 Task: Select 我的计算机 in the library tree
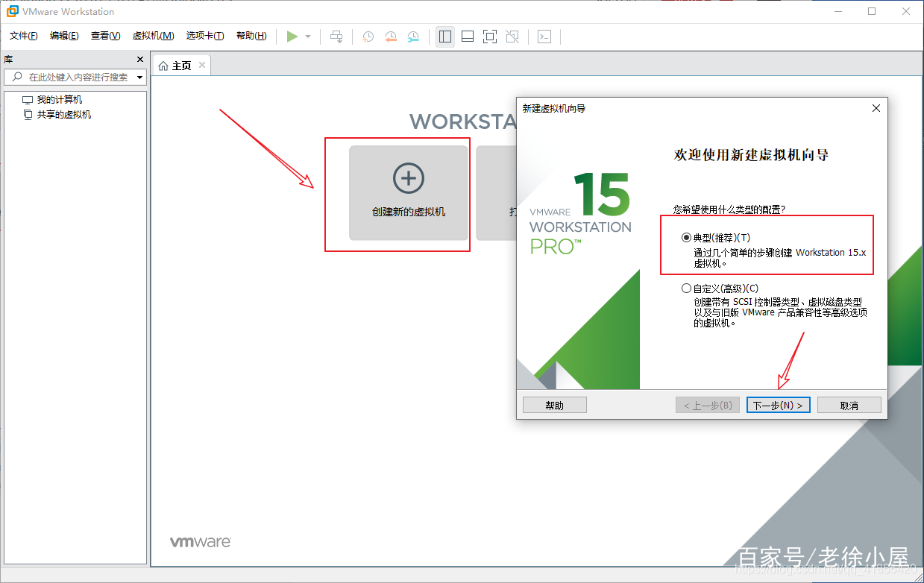pos(60,100)
